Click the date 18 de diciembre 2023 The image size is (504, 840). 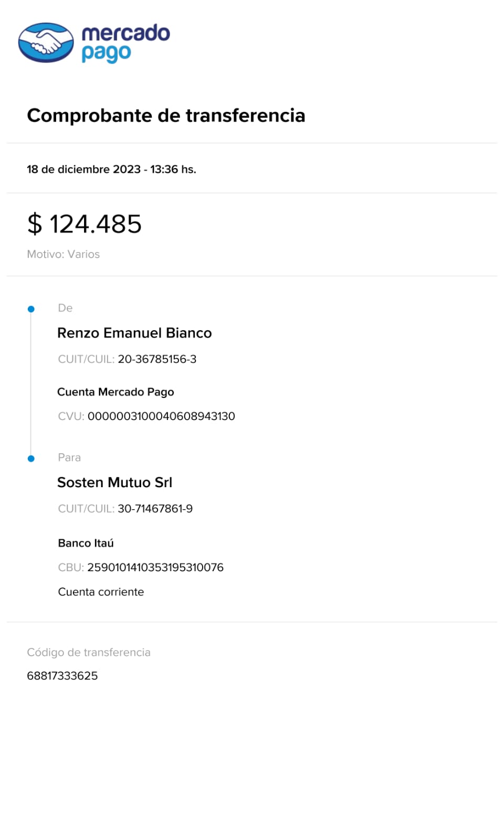[x=84, y=170]
